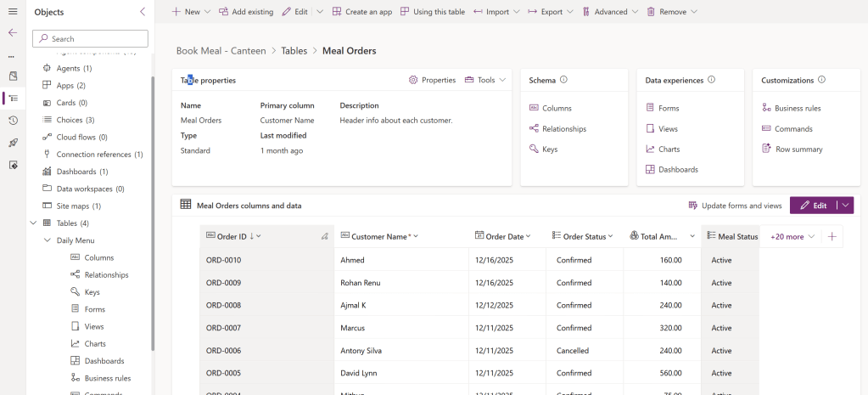Expand the Order Status column header menu

pos(611,236)
